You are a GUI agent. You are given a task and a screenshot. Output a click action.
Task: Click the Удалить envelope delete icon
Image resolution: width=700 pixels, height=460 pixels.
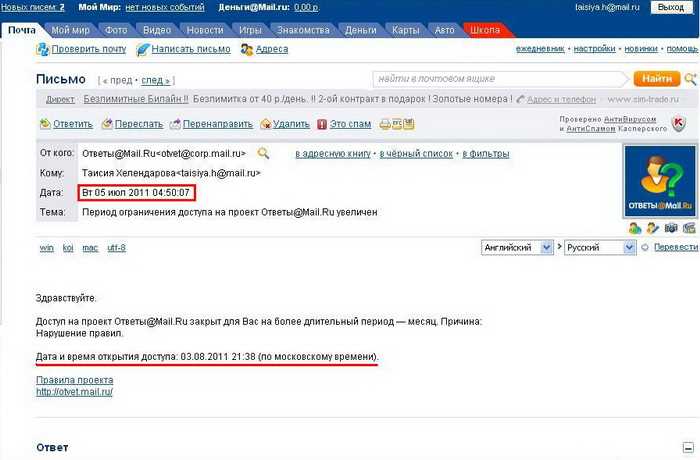(x=266, y=124)
